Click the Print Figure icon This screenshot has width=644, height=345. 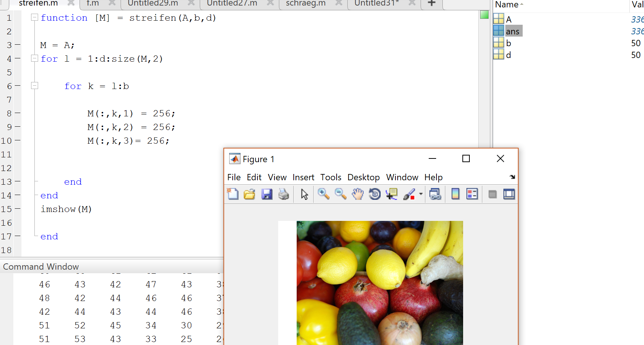[x=284, y=194]
